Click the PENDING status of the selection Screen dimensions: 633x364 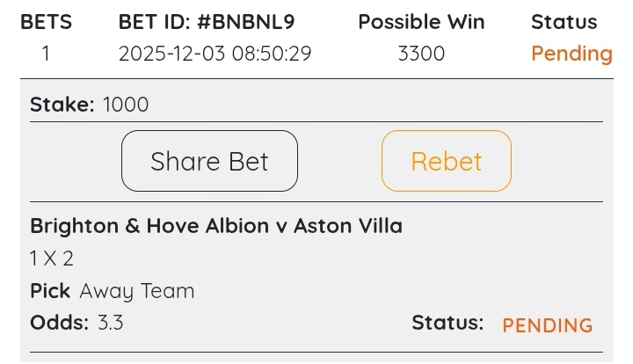pos(548,325)
